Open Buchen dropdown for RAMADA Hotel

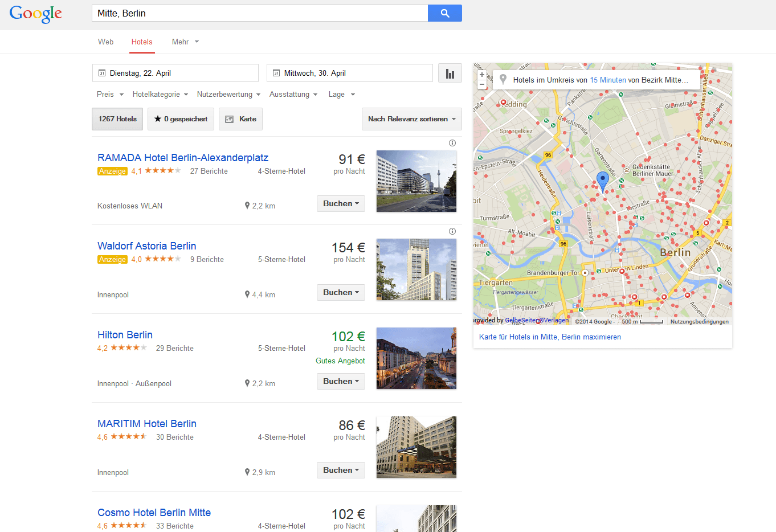point(341,203)
